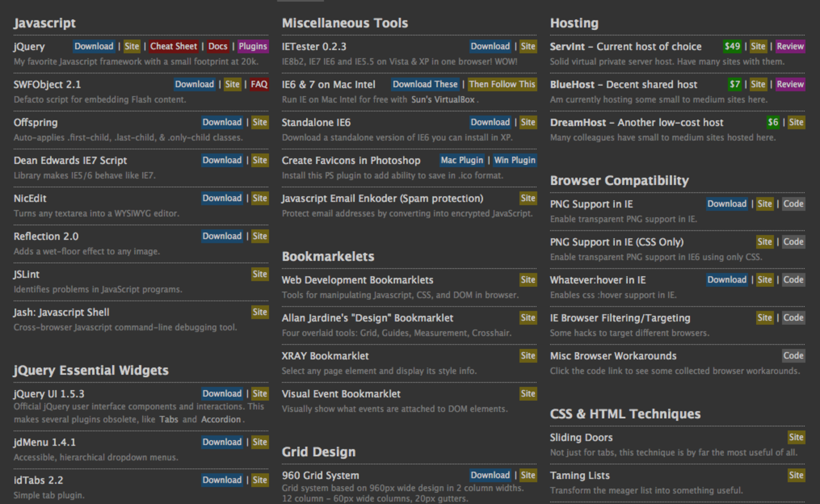This screenshot has height=504, width=820.
Task: Click the jQuery Download button
Action: click(x=94, y=46)
